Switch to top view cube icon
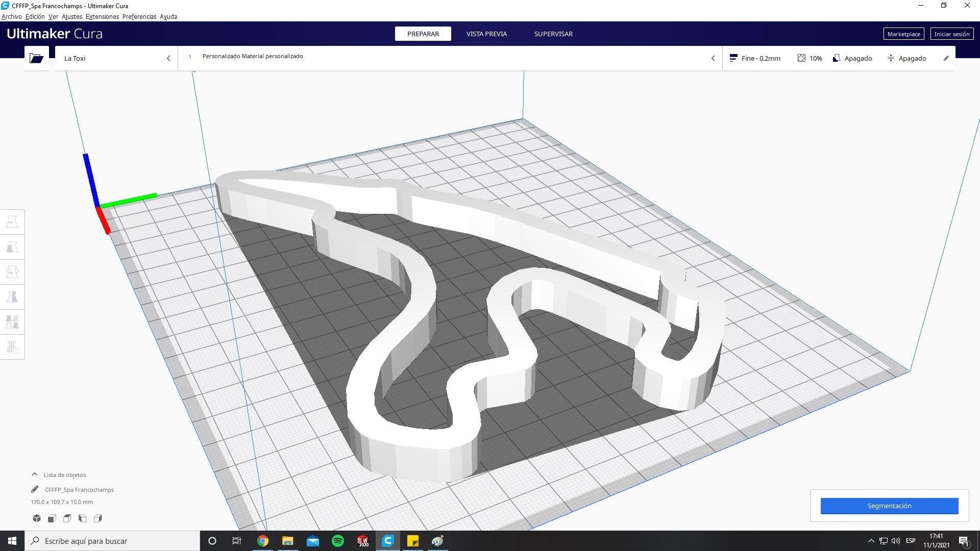980x551 pixels. pos(67,518)
